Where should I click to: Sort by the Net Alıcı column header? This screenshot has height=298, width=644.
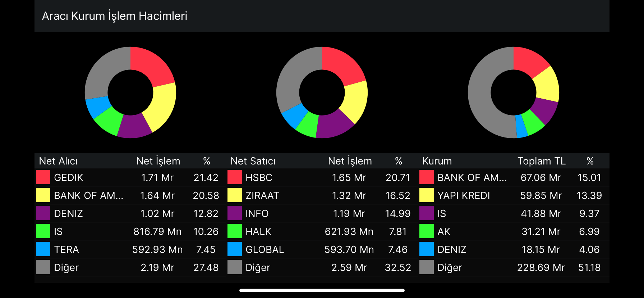click(58, 161)
